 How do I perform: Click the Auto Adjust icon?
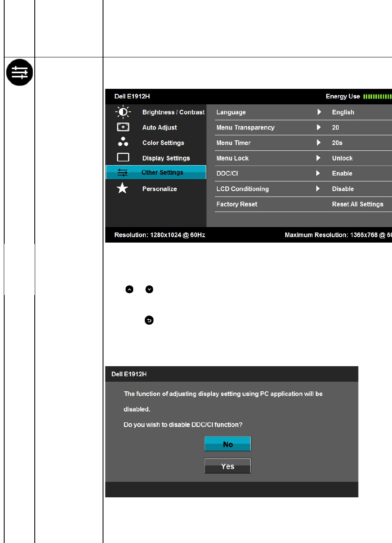tap(123, 127)
